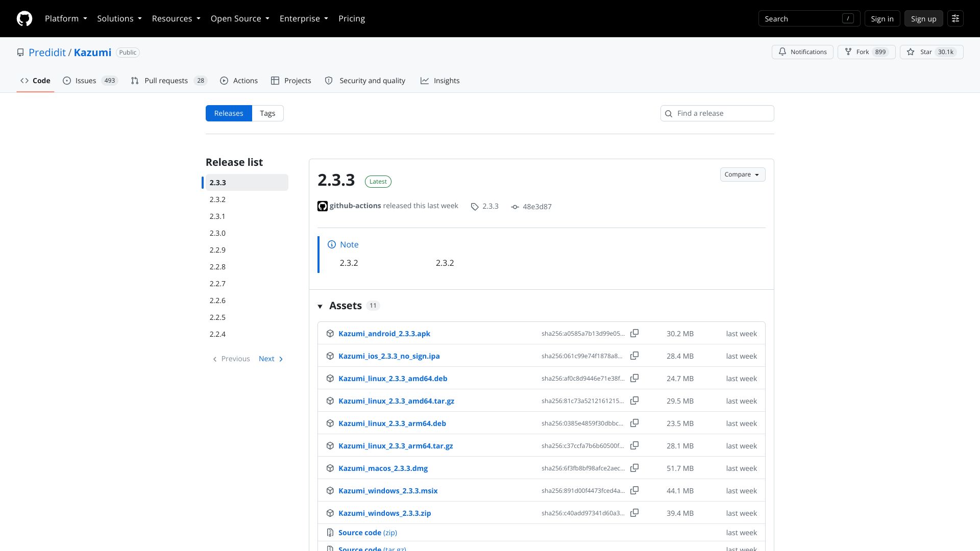This screenshot has height=551, width=980.
Task: Open the Security and quality tab
Action: tap(365, 81)
